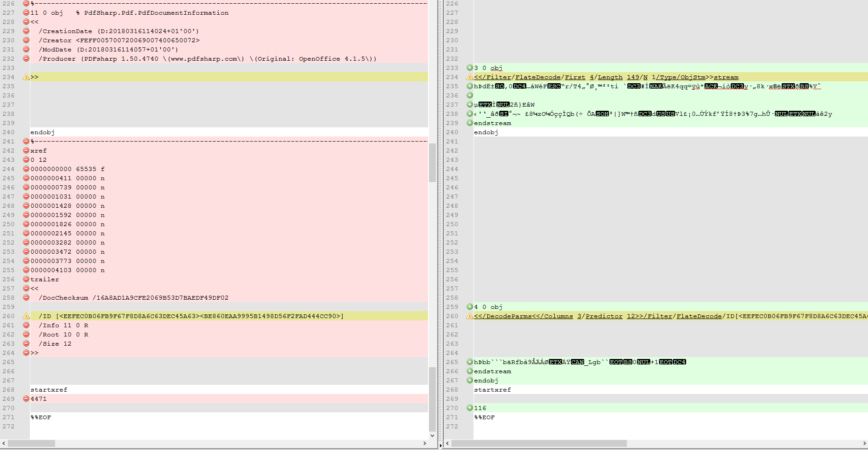Click the left pane's scroll-left arrow
The width and height of the screenshot is (868, 450).
pos(4,443)
